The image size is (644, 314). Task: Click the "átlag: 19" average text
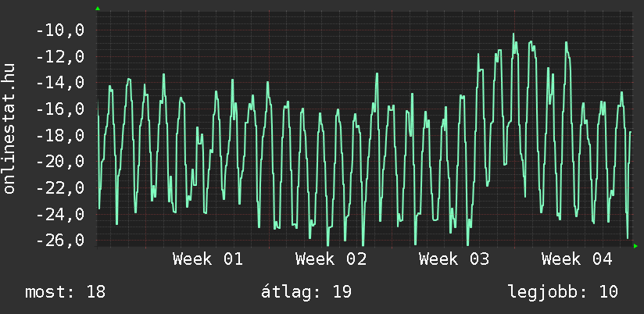click(306, 292)
